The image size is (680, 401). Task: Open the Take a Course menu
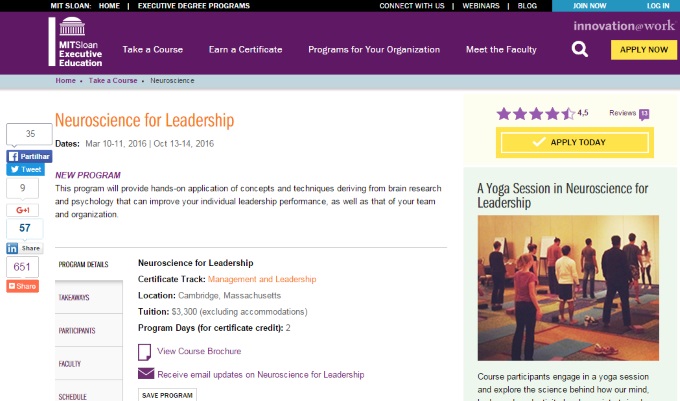(152, 49)
